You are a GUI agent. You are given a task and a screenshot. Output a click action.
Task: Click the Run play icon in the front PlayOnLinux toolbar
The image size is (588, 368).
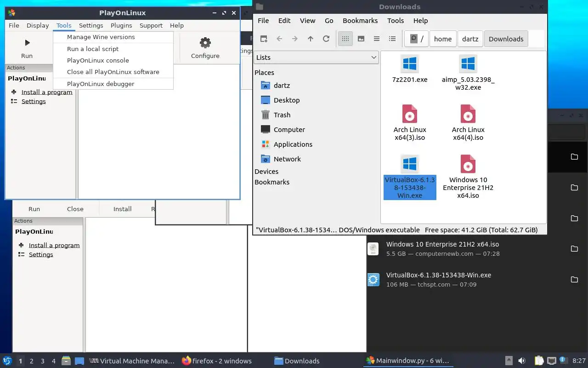pyautogui.click(x=27, y=43)
